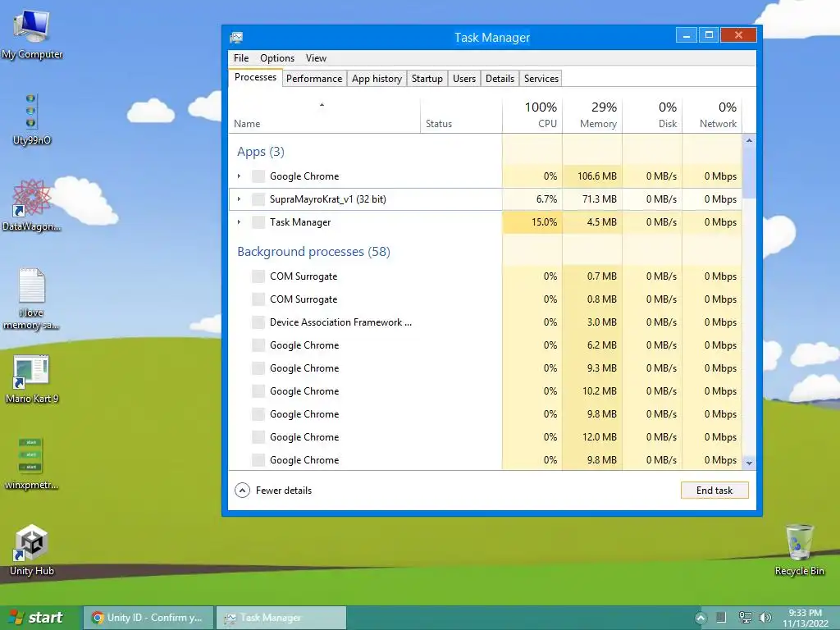Switch to the Performance tab

click(314, 79)
